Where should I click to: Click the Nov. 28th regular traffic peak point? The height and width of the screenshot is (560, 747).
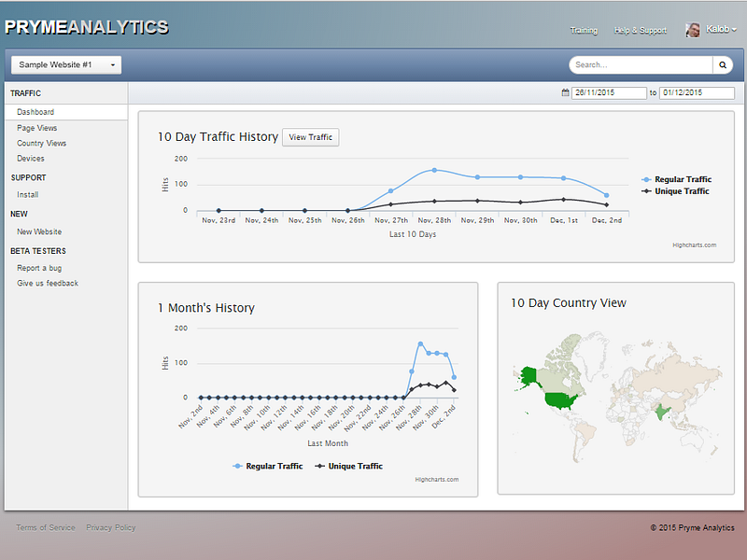click(x=434, y=170)
